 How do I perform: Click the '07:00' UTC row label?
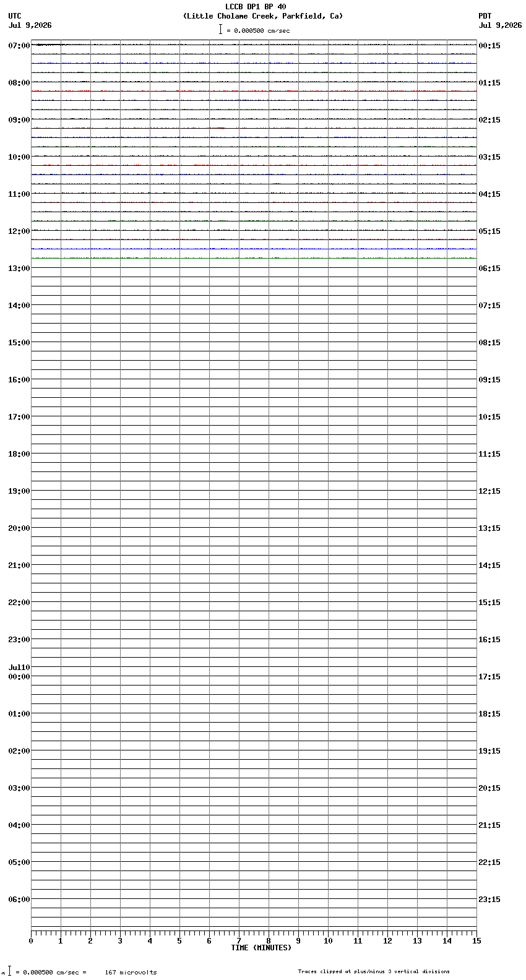pyautogui.click(x=19, y=46)
